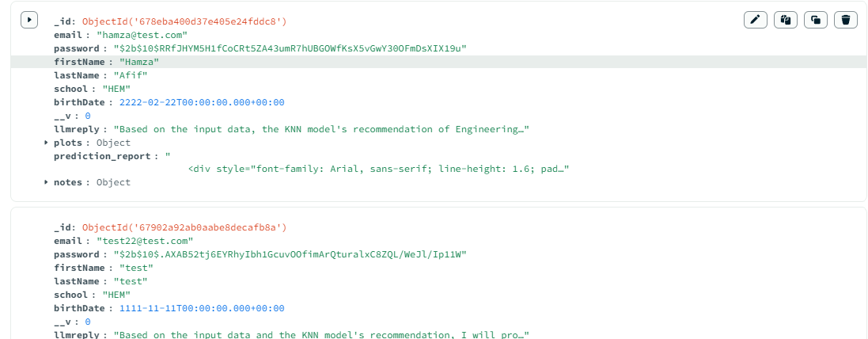Click lastName value "Afif"
The image size is (868, 339).
131,75
